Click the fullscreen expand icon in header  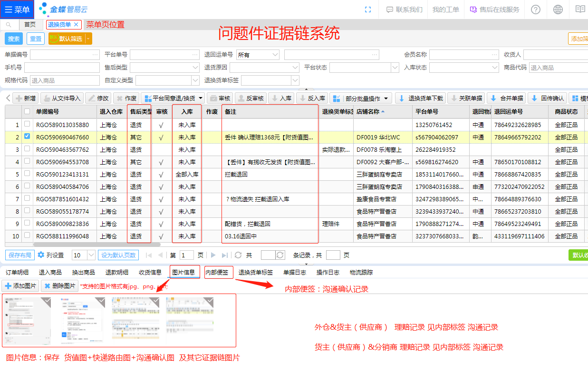pyautogui.click(x=367, y=10)
